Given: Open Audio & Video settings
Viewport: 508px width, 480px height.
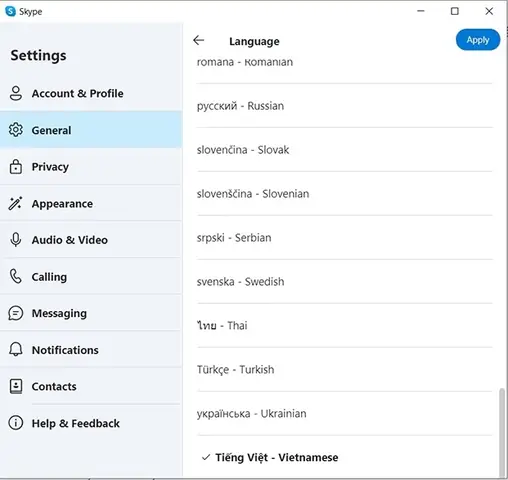Looking at the screenshot, I should coord(91,240).
